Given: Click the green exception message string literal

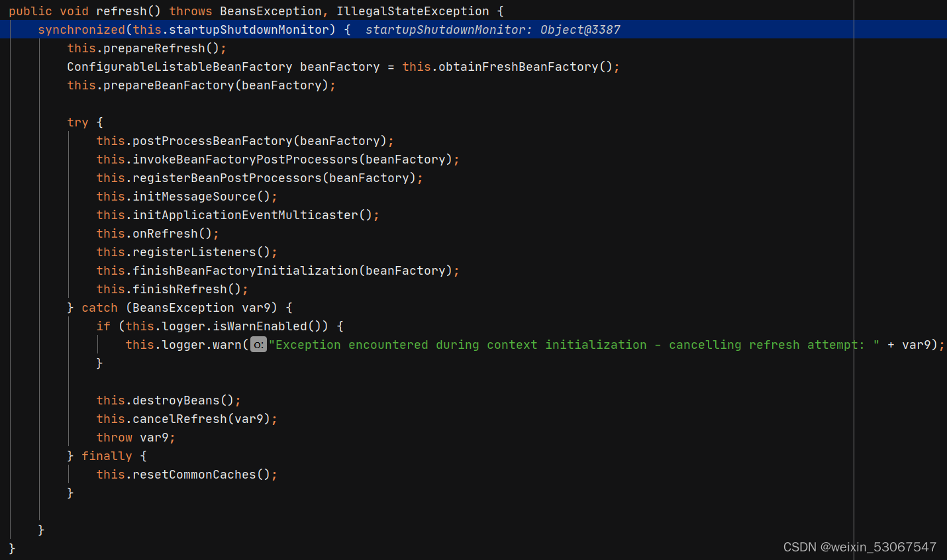Looking at the screenshot, I should pyautogui.click(x=574, y=345).
